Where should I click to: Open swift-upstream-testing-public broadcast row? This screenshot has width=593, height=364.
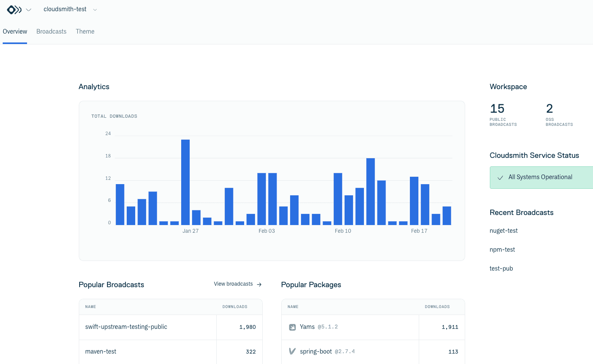coord(126,327)
